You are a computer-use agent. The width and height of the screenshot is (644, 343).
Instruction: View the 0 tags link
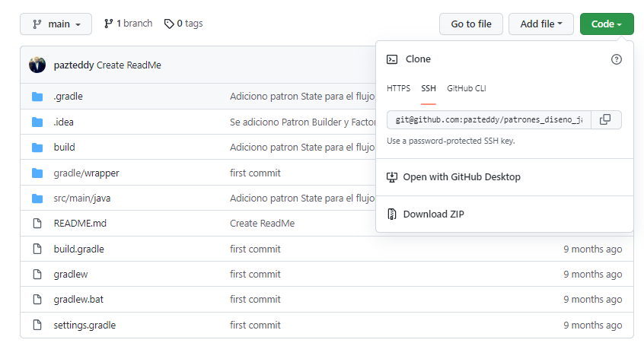pyautogui.click(x=183, y=24)
